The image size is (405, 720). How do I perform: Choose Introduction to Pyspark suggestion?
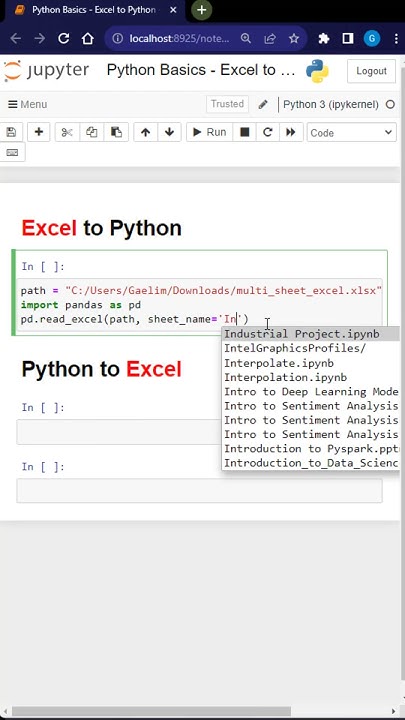tap(311, 449)
